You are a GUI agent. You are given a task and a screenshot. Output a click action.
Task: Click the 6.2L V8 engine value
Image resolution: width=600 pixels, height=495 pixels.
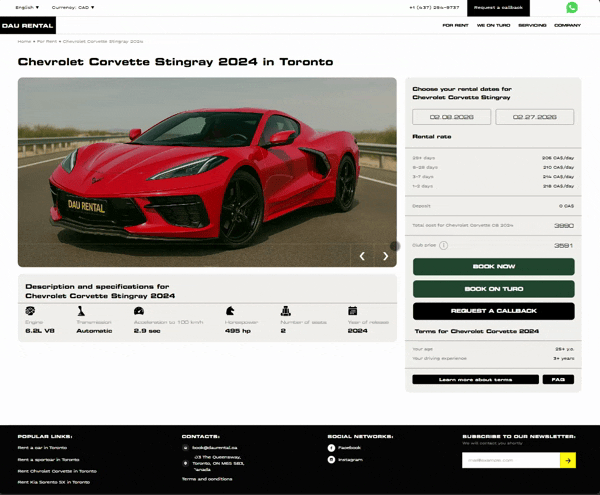click(40, 331)
